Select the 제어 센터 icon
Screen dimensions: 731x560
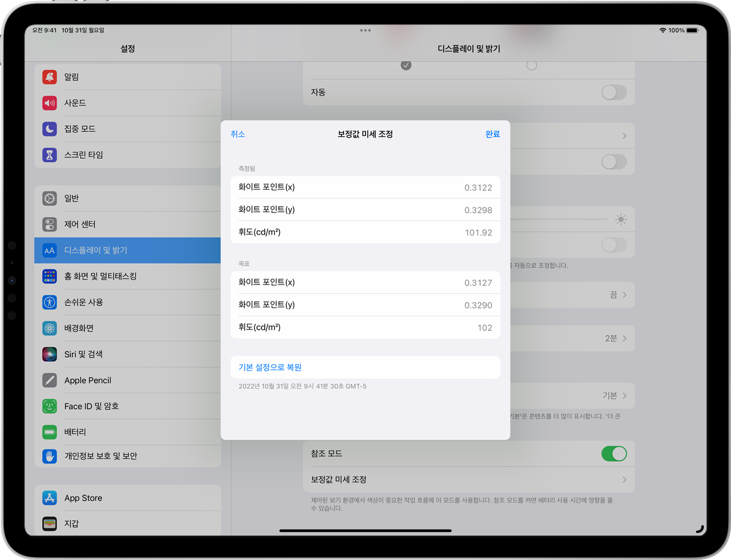tap(50, 224)
